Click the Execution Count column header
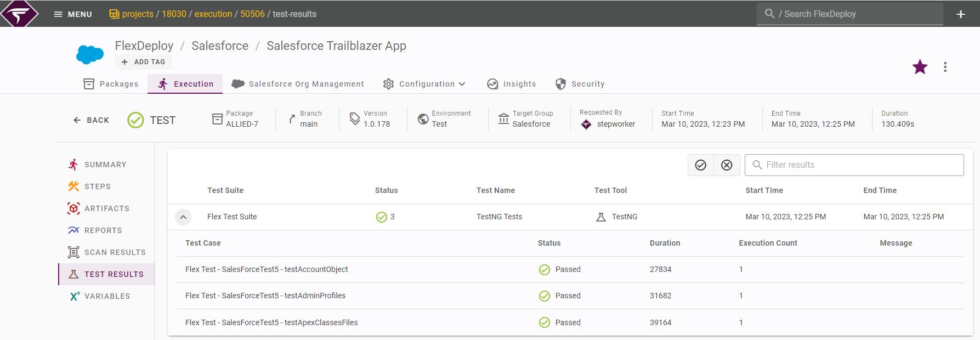This screenshot has width=980, height=340. (x=768, y=243)
